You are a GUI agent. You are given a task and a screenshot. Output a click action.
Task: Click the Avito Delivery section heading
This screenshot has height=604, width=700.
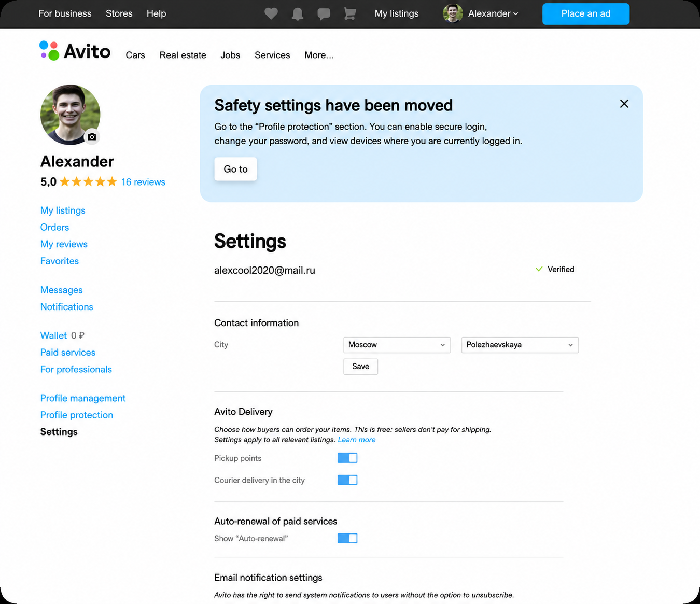243,412
